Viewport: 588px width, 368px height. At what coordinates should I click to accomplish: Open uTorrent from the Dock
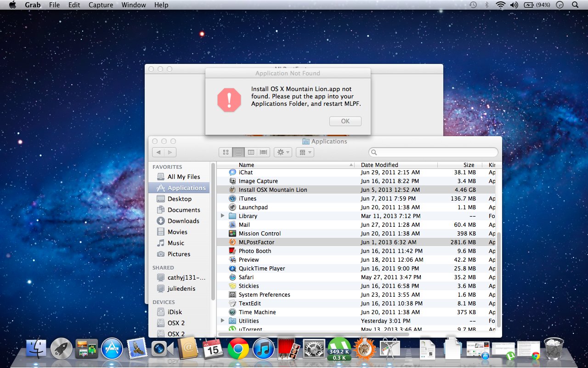339,349
